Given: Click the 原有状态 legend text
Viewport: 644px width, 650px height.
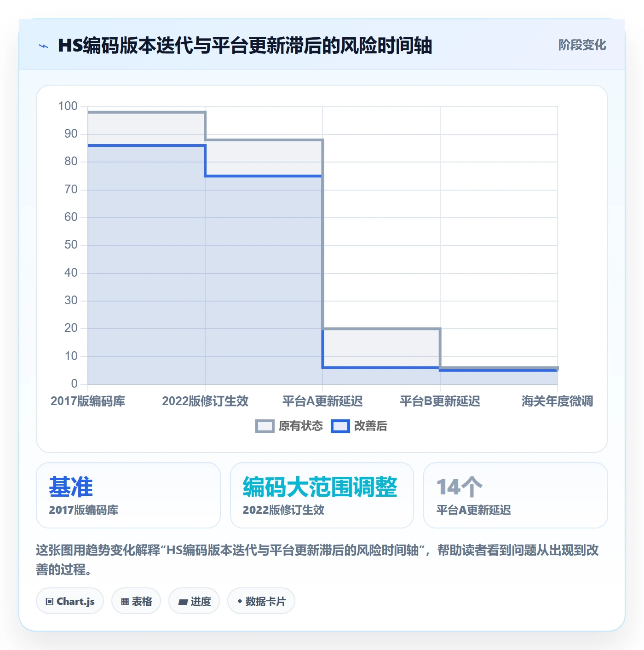Looking at the screenshot, I should (301, 426).
